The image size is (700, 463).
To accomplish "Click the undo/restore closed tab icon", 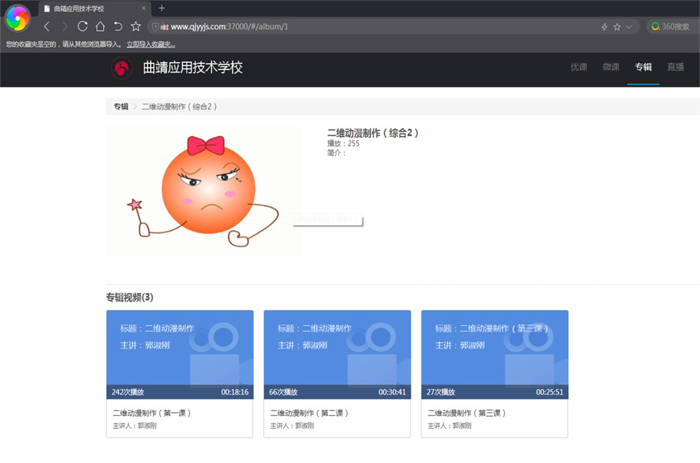I will (118, 27).
